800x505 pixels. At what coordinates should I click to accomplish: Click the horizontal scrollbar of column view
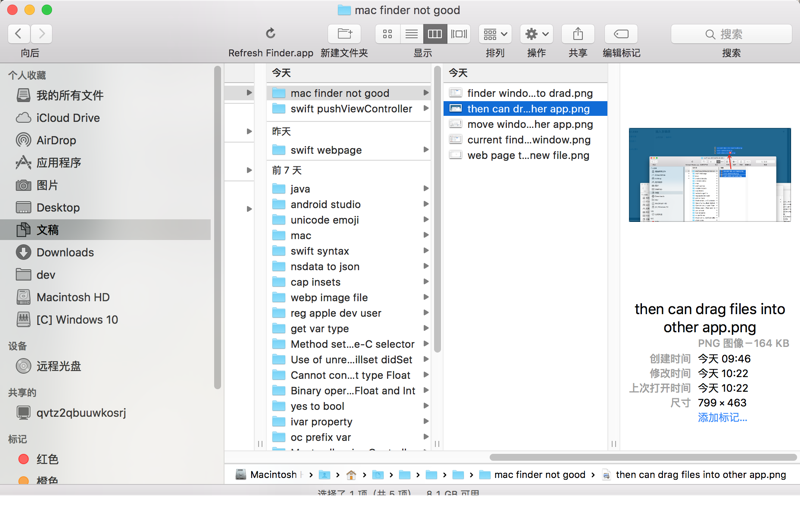(x=643, y=457)
